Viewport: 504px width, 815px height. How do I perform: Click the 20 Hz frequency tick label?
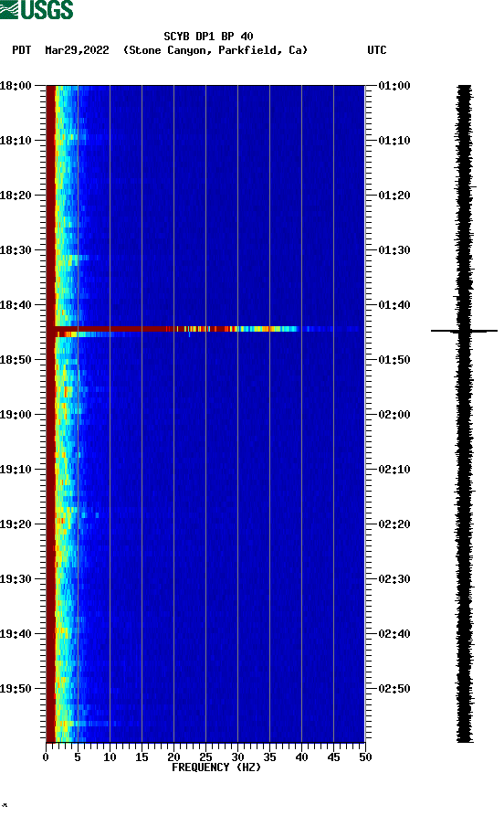173,757
